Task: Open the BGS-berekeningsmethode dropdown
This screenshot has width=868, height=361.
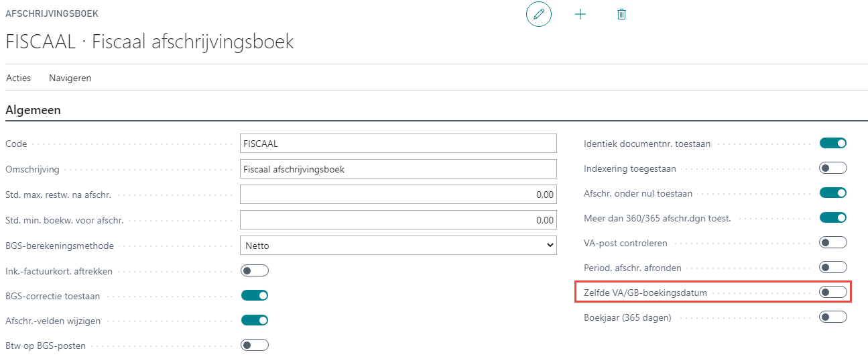Action: [398, 246]
